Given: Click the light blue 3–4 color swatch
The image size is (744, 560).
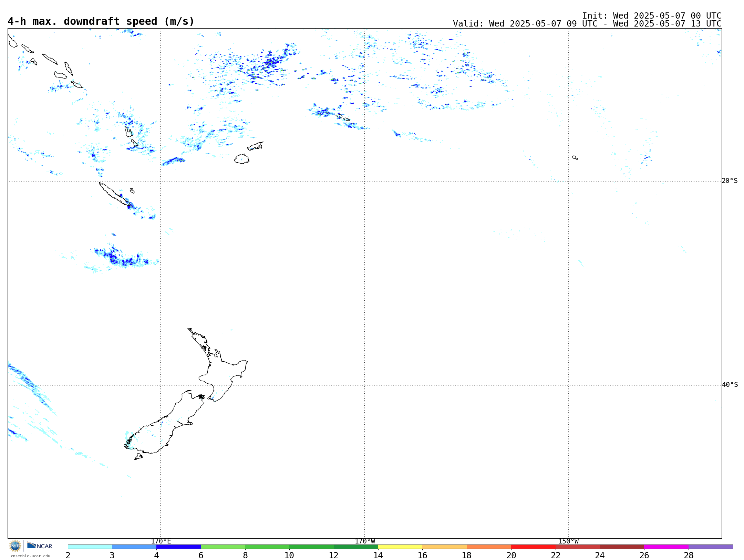Looking at the screenshot, I should point(134,547).
